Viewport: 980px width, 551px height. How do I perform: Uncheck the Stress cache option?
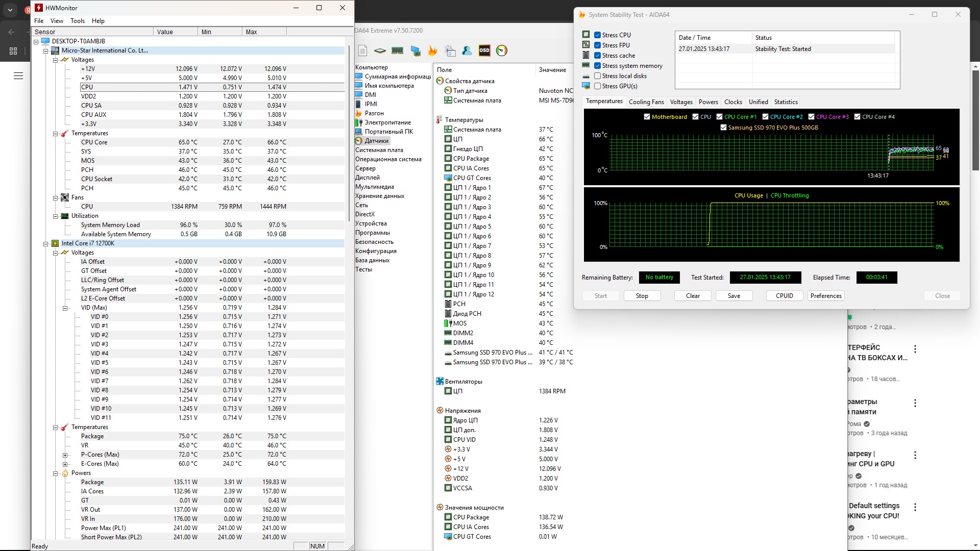[x=597, y=56]
